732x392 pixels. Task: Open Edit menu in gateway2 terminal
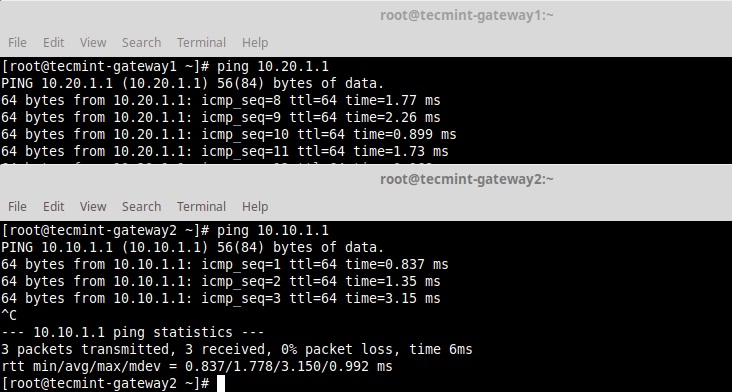click(53, 206)
